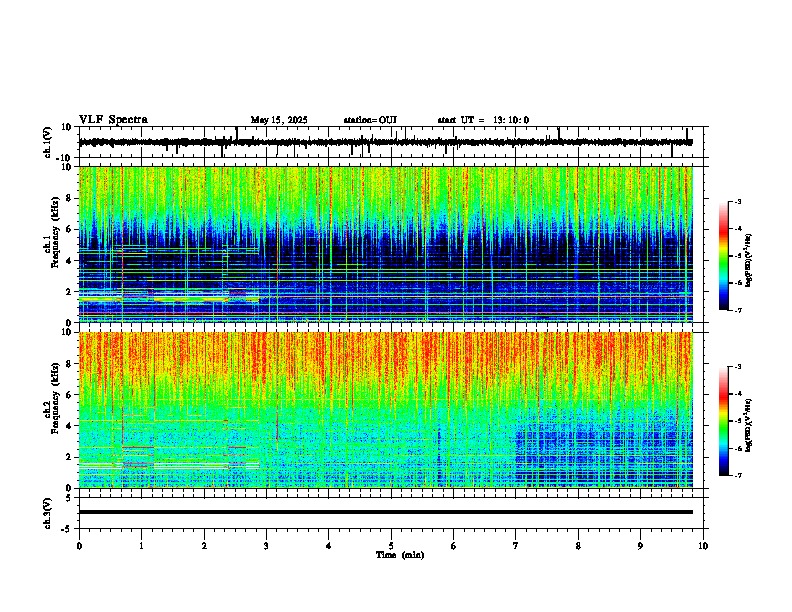Click the flat ch.3 voltage trace line
Screen dimensions: 792x612
point(385,512)
